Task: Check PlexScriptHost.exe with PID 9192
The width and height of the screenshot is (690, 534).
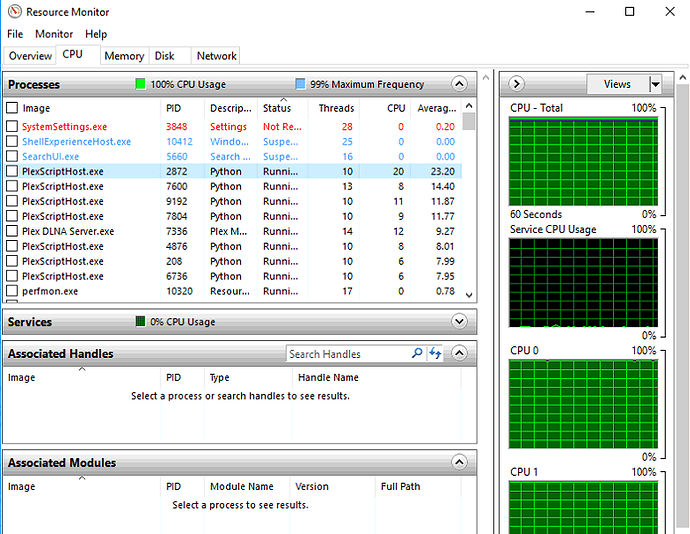Action: point(12,201)
